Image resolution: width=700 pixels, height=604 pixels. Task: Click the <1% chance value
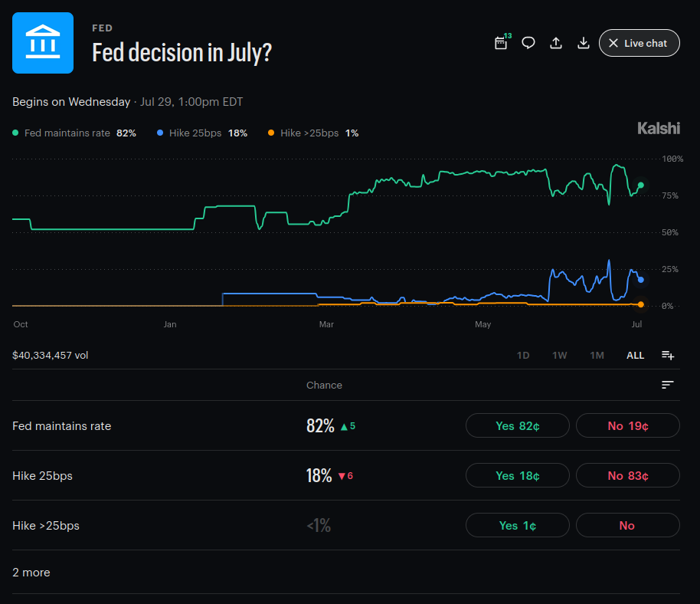[x=319, y=525]
